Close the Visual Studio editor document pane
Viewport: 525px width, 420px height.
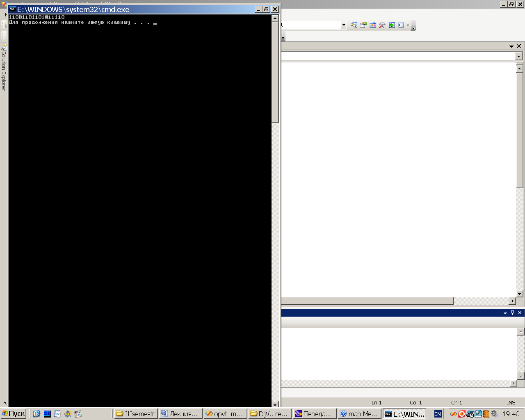click(x=519, y=46)
